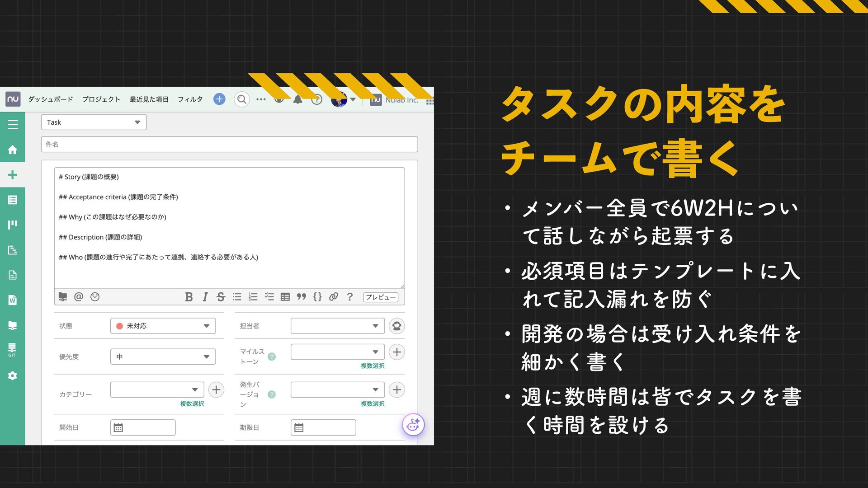868x488 pixels.
Task: Expand the 状態 status dropdown
Action: [163, 326]
